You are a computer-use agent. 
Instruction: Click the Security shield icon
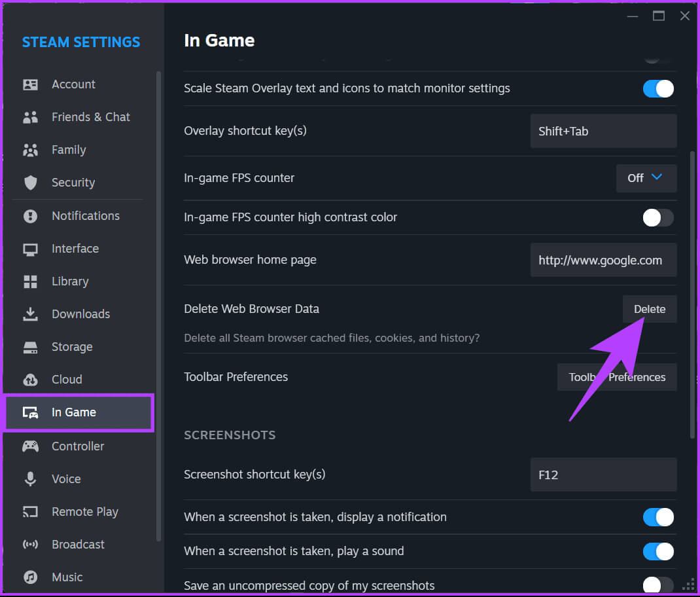30,183
